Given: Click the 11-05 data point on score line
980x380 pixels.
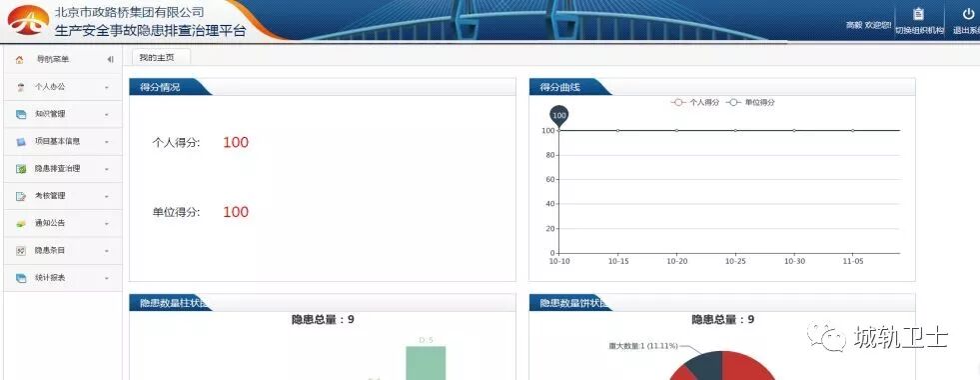Looking at the screenshot, I should 853,130.
